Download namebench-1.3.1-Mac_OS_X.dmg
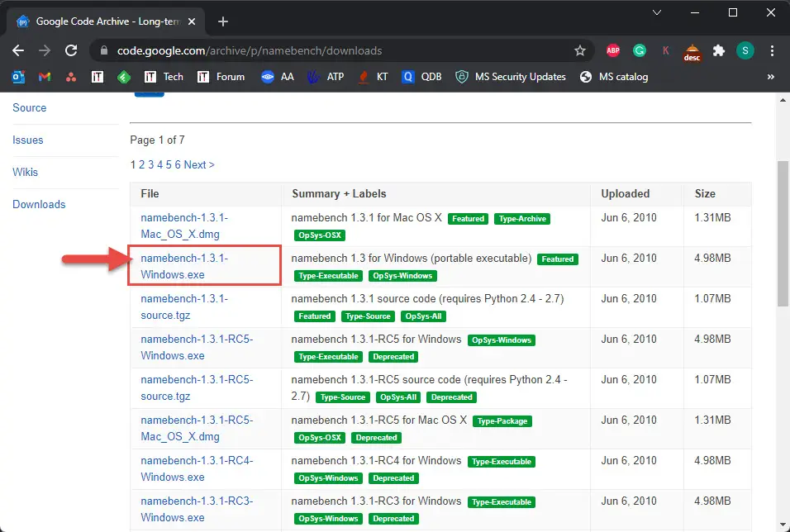Viewport: 790px width, 532px height. point(184,226)
